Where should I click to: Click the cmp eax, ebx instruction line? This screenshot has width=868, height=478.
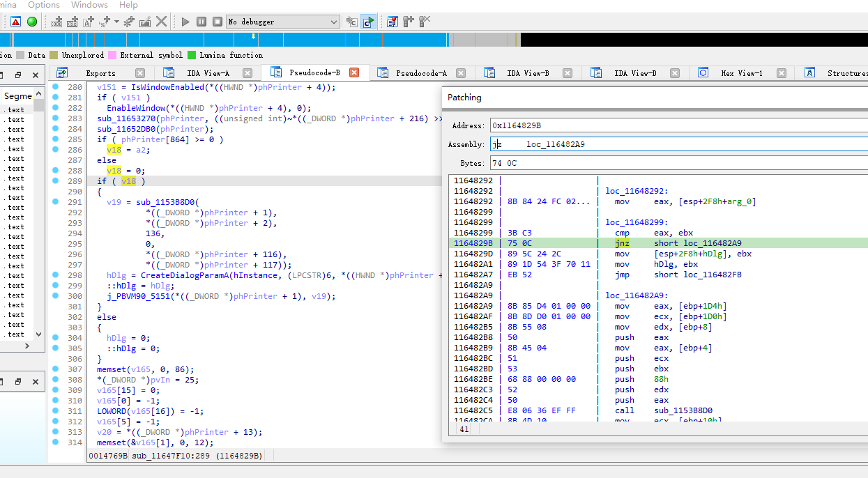click(x=658, y=233)
